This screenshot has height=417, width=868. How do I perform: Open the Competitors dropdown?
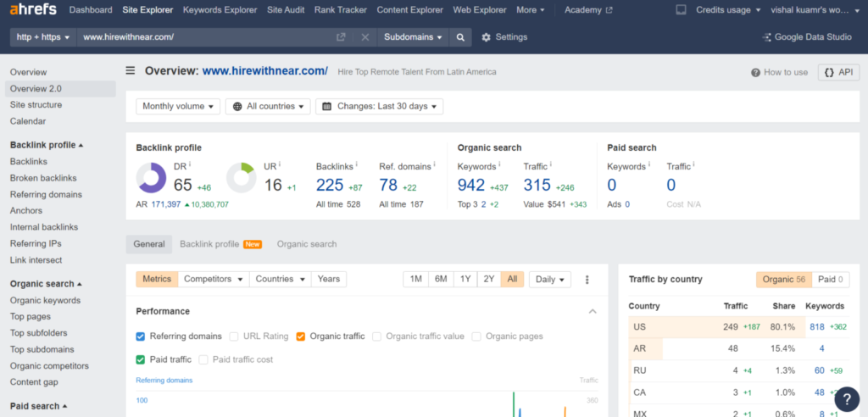214,279
